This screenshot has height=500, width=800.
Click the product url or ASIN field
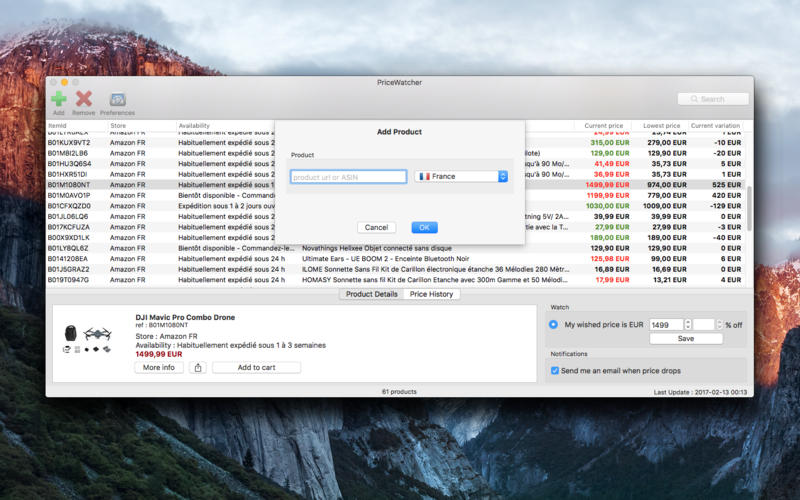[348, 177]
